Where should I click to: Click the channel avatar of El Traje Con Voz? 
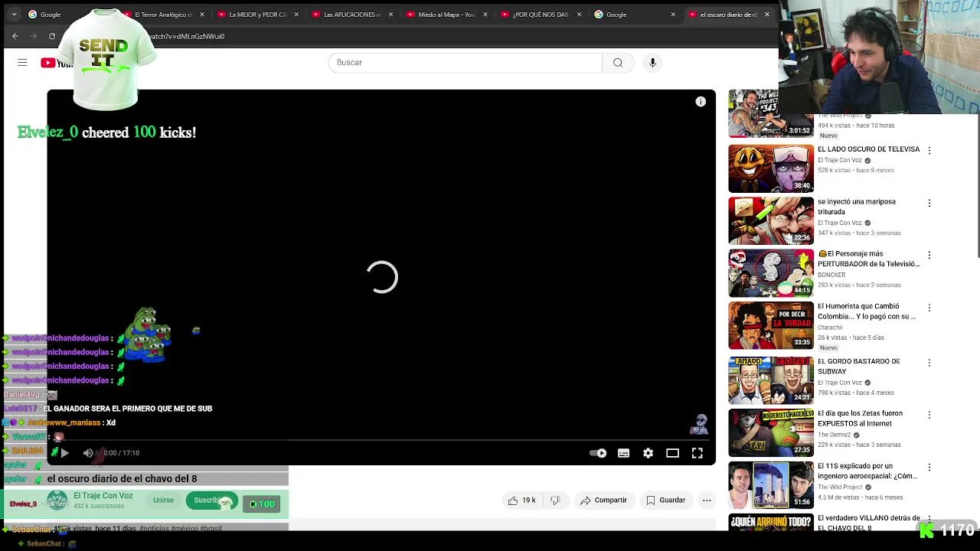57,501
